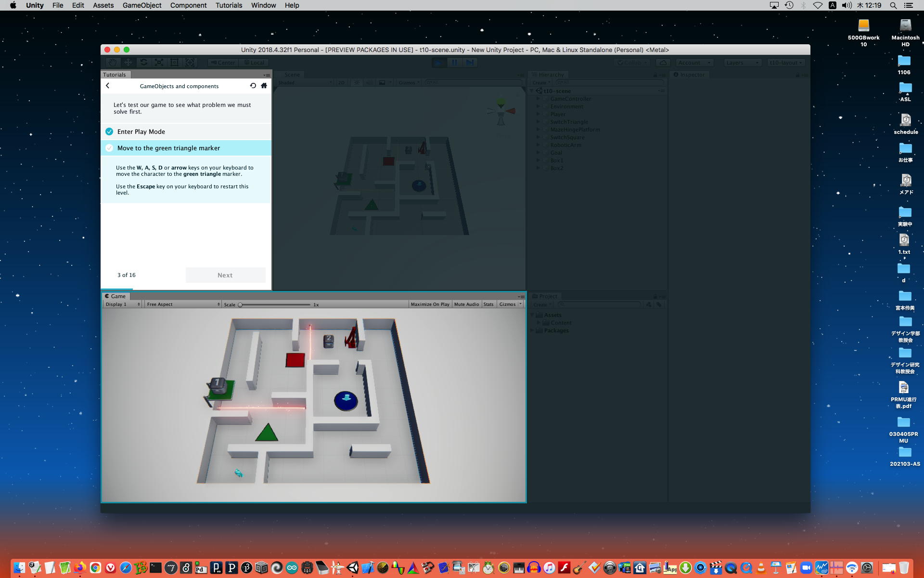Open Tutorials panel options menu icon

tap(267, 75)
